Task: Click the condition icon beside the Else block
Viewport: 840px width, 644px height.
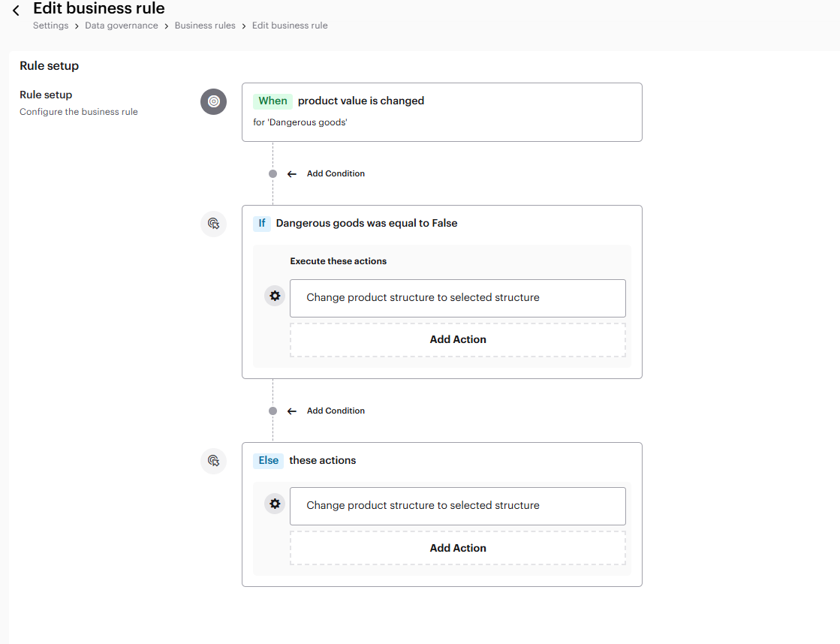Action: tap(213, 461)
